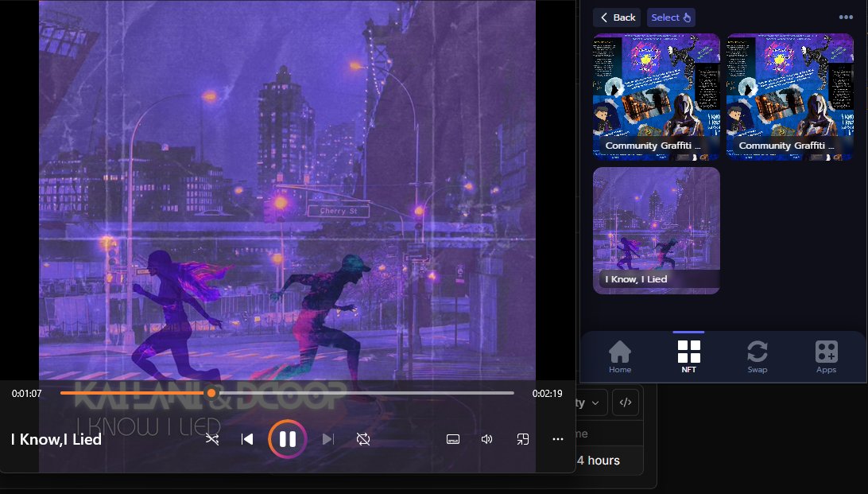Screen dimensions: 868x494
Task: Click the embed code icon button
Action: [626, 403]
